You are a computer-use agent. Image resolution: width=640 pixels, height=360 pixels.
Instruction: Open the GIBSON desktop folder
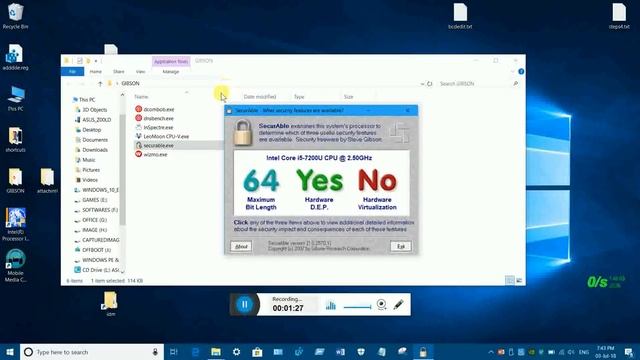pos(16,180)
